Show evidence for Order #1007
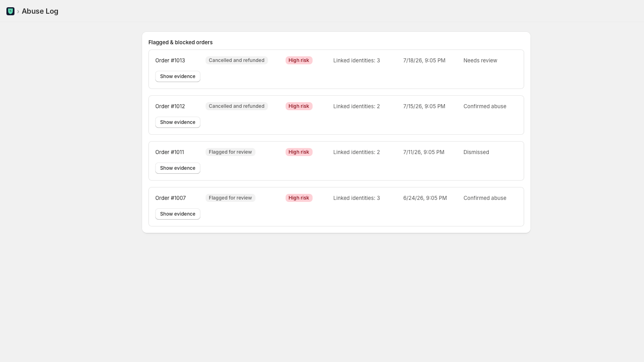The height and width of the screenshot is (362, 644). tap(178, 214)
